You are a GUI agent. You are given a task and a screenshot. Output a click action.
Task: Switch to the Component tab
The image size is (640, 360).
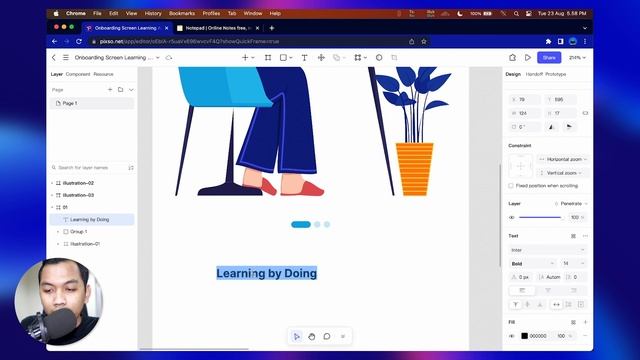(78, 74)
